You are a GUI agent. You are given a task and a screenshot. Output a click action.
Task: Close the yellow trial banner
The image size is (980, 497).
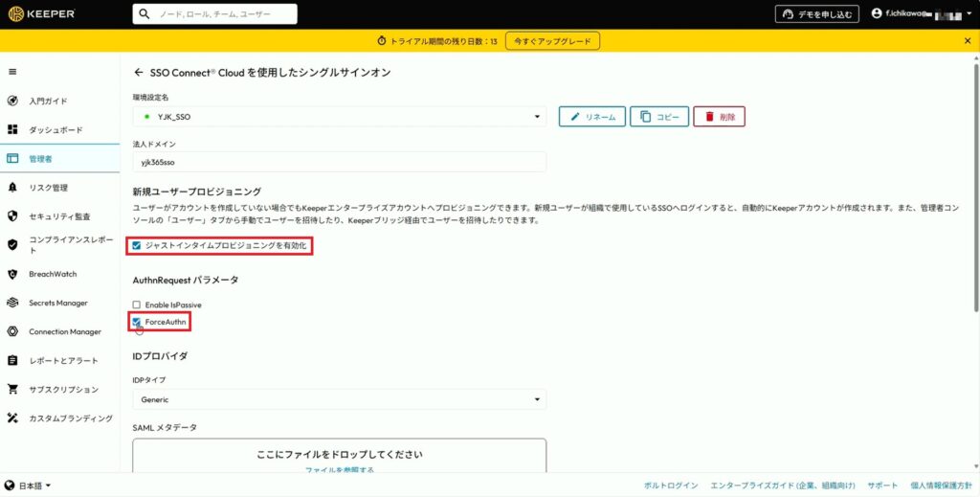pyautogui.click(x=968, y=40)
